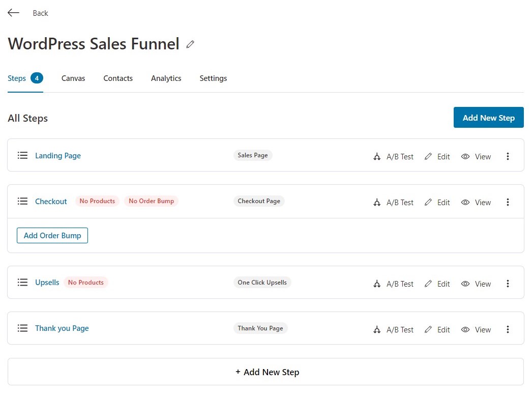Click the A/B Test icon on Thank you Page
The image size is (532, 393).
(x=377, y=329)
